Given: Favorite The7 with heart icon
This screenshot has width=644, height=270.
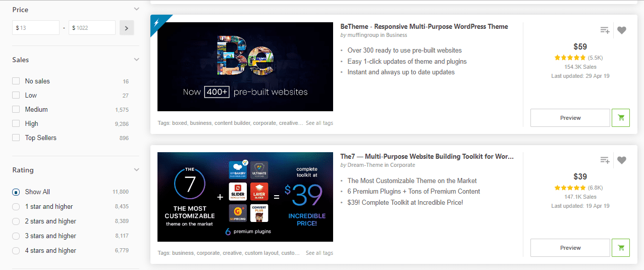Looking at the screenshot, I should tap(622, 160).
